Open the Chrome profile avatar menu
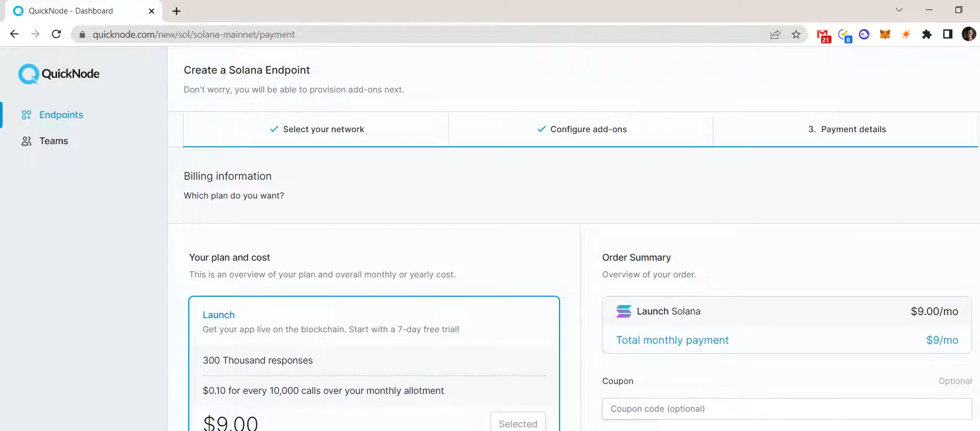The image size is (980, 431). (x=968, y=34)
